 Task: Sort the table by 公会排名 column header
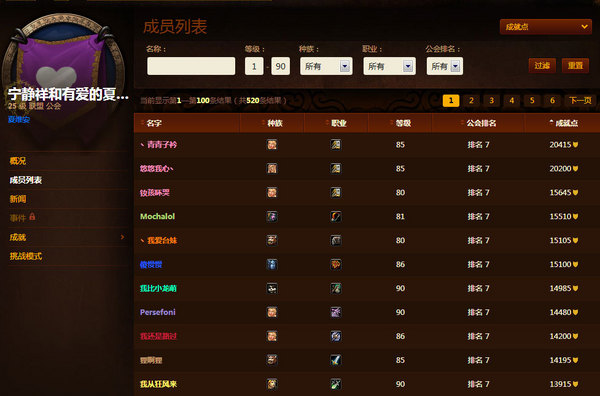pos(478,123)
